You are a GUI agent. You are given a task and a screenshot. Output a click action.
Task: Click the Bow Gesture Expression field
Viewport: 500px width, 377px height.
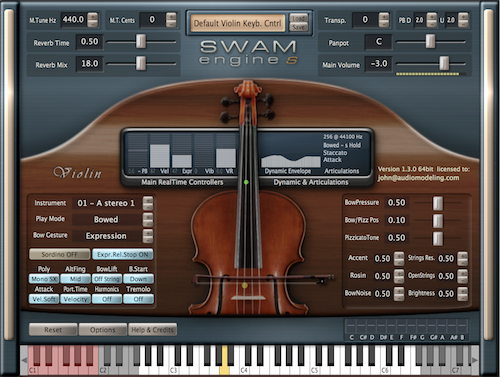[106, 236]
